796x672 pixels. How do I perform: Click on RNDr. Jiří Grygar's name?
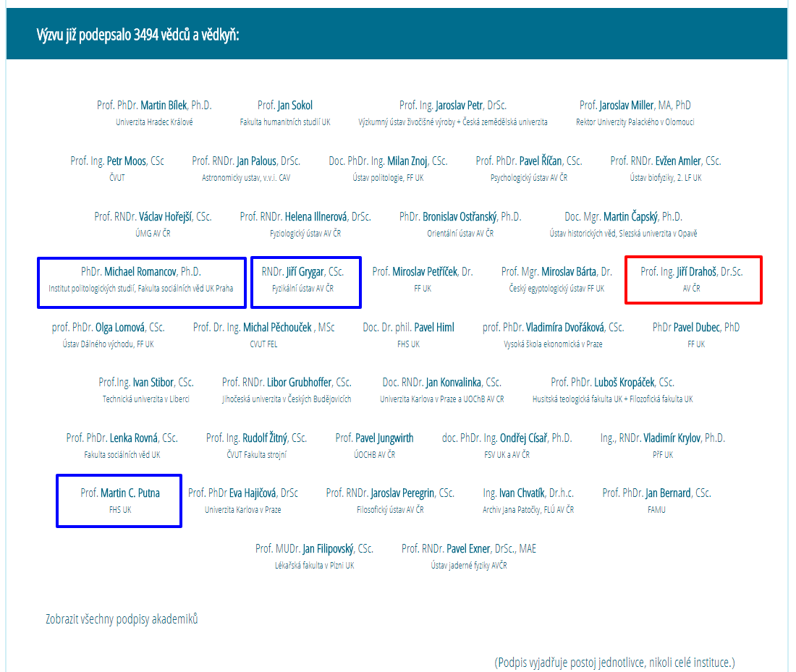click(304, 272)
